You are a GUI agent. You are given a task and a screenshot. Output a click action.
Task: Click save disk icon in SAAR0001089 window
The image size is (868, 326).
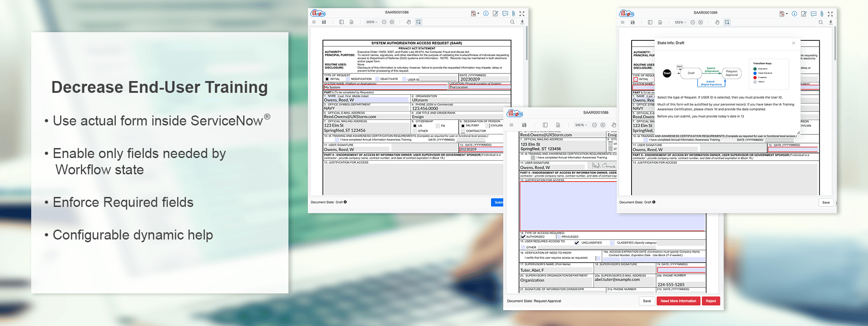point(632,22)
